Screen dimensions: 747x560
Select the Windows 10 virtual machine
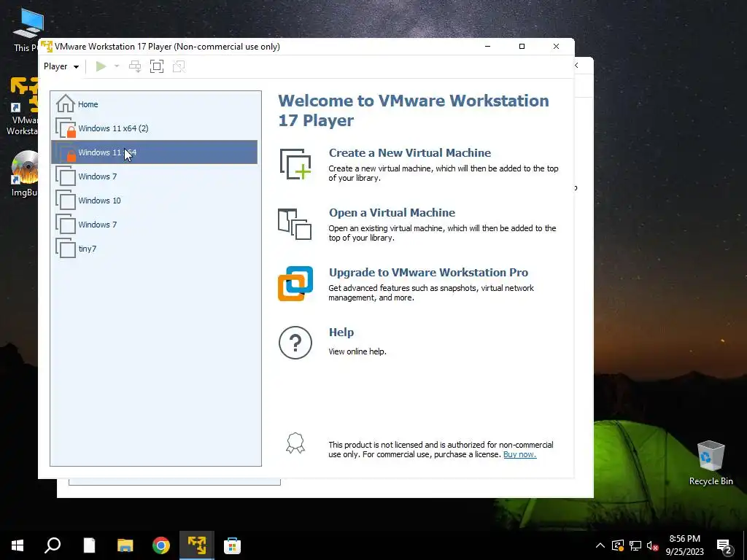(155, 201)
